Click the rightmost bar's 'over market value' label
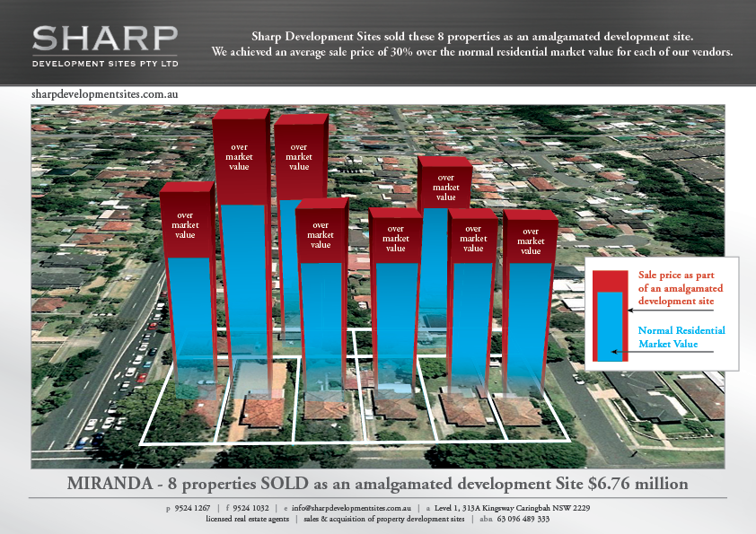This screenshot has height=534, width=756. click(531, 241)
